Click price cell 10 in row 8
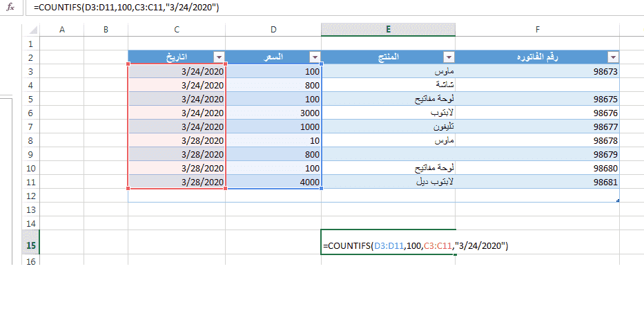 273,140
